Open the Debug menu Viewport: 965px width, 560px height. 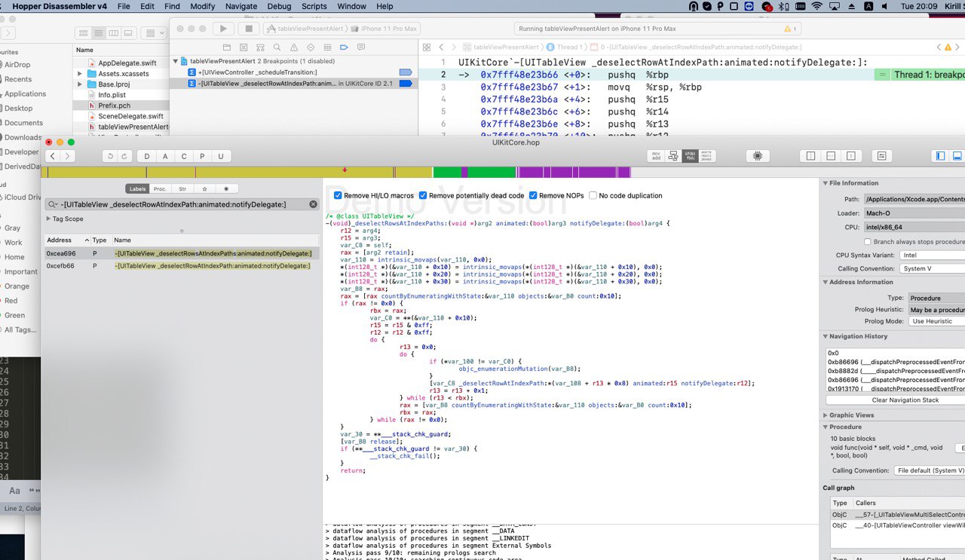coord(279,6)
